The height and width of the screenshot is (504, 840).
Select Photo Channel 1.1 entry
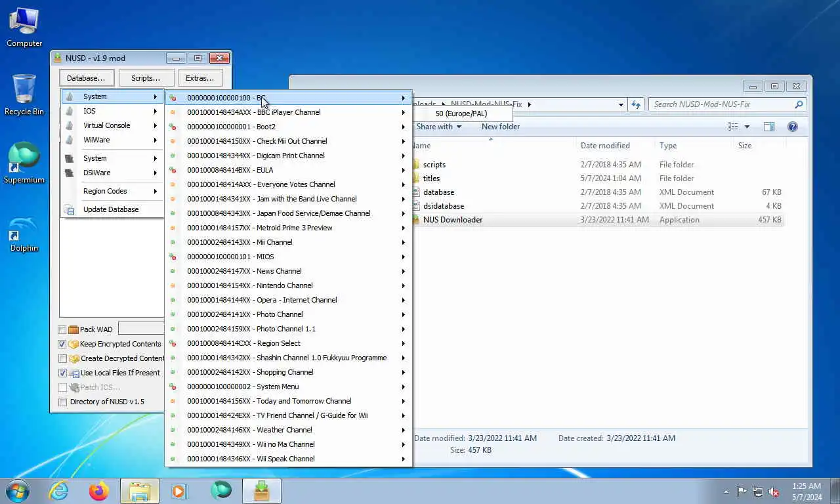pos(288,329)
